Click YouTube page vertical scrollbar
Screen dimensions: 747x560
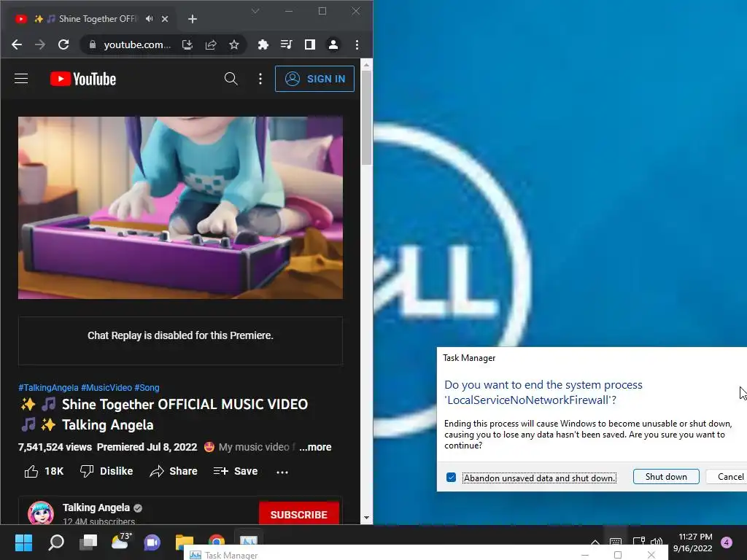click(x=366, y=117)
